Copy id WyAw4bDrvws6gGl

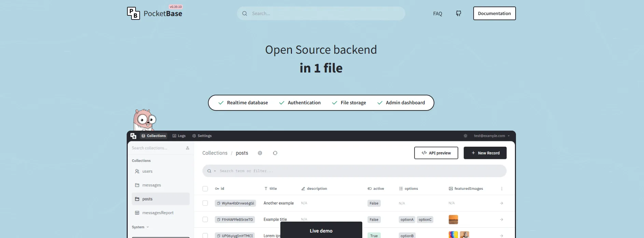click(x=219, y=203)
